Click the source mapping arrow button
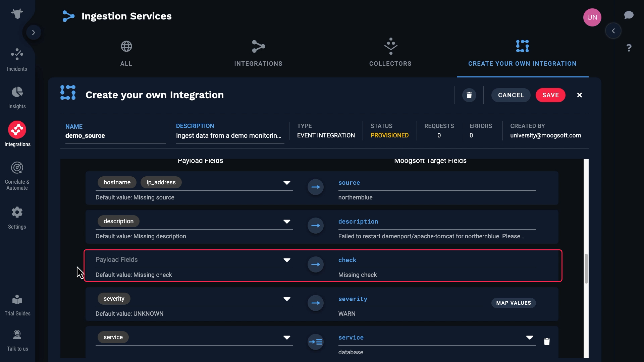This screenshot has width=644, height=362. [316, 187]
